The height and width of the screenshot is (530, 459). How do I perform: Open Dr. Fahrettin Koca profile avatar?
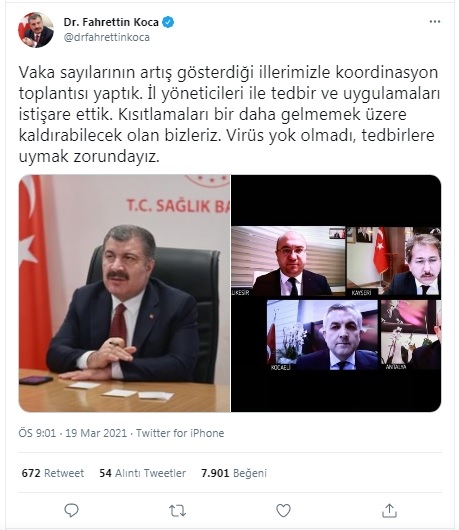(36, 30)
